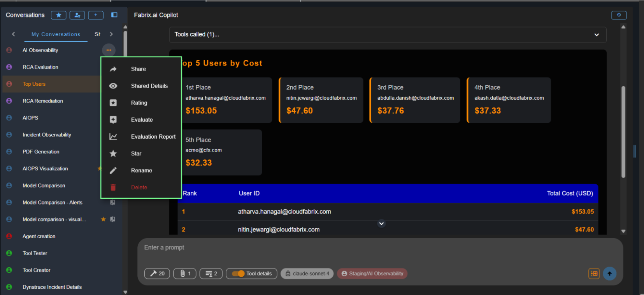Click the starred conversations filter button

pyautogui.click(x=58, y=15)
